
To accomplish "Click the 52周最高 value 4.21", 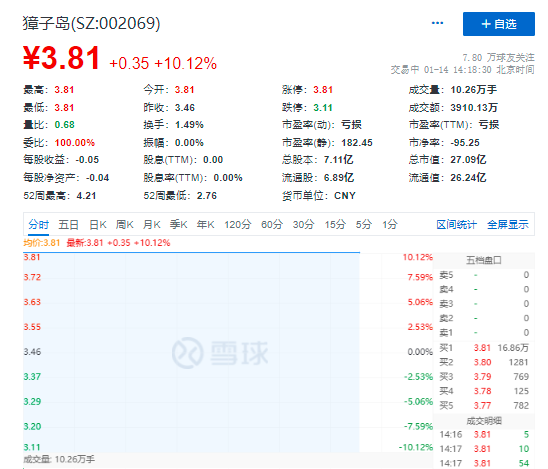I will 86,196.
